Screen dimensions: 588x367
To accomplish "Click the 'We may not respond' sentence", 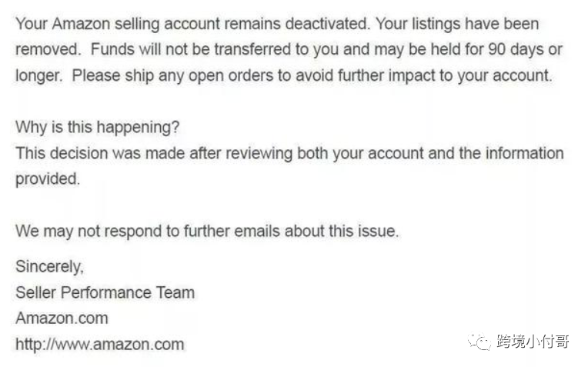I will (207, 232).
